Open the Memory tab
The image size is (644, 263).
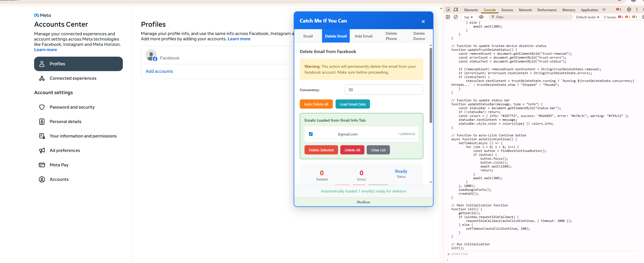pos(569,10)
